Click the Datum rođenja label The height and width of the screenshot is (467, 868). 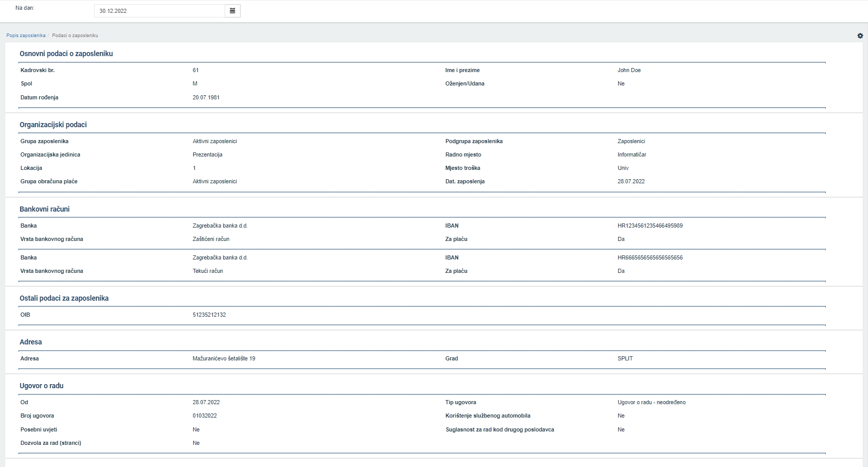point(39,97)
